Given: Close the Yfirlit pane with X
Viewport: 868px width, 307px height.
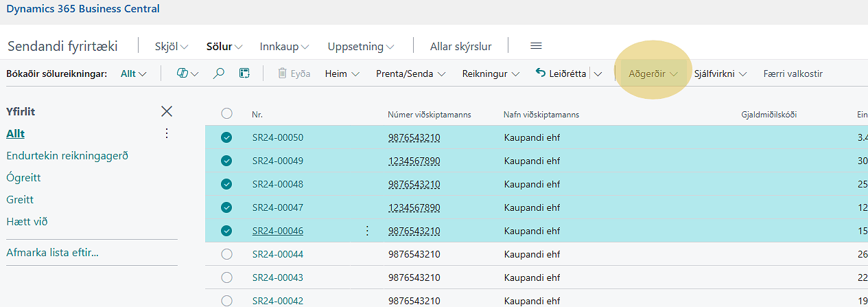Looking at the screenshot, I should pyautogui.click(x=167, y=111).
